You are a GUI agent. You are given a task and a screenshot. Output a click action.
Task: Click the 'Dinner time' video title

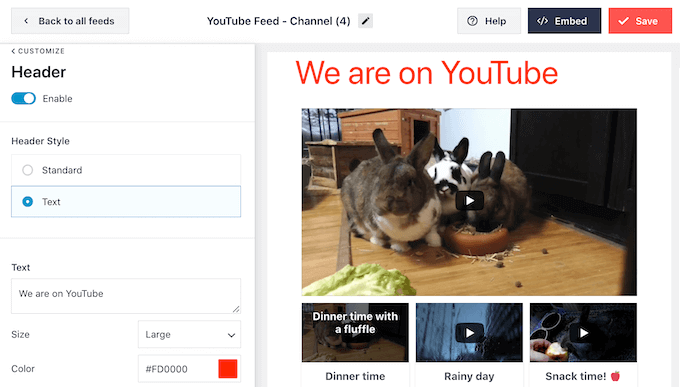pyautogui.click(x=355, y=376)
